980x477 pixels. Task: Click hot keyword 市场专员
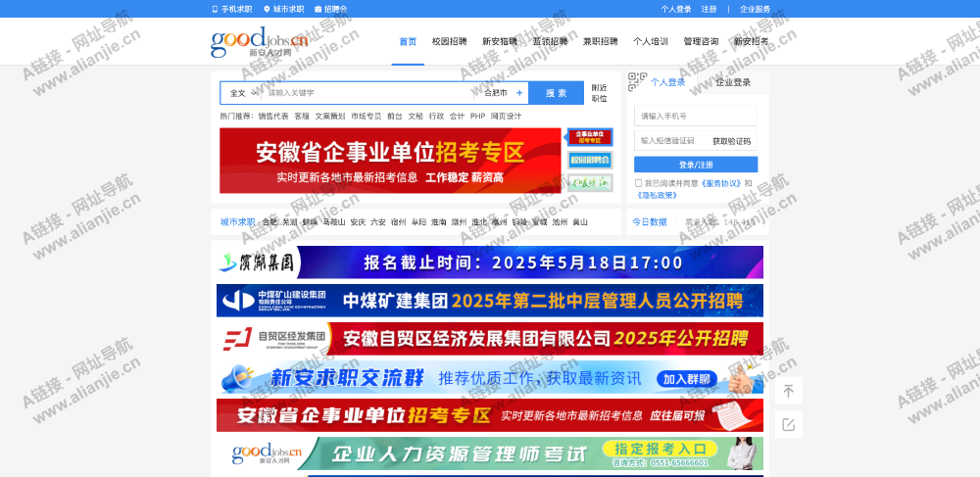[367, 117]
